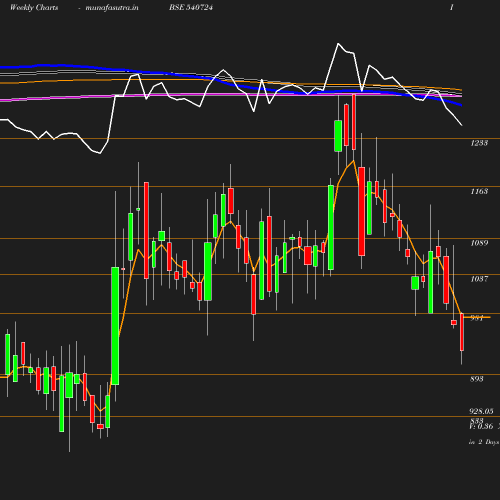The height and width of the screenshot is (500, 500).
Task: Select the 1089 price level label
Action: point(479,243)
